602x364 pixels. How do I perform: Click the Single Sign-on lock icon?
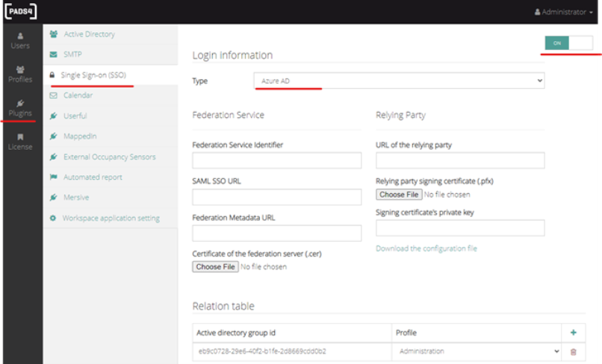click(52, 75)
